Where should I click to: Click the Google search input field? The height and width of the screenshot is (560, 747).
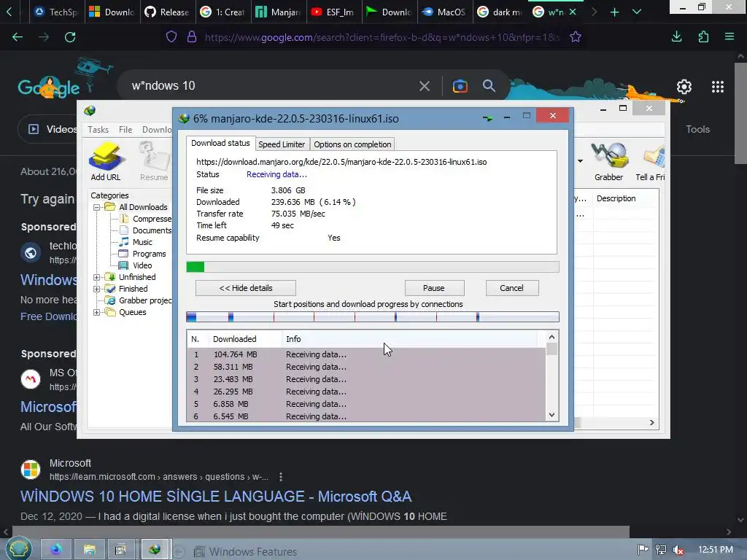[271, 86]
